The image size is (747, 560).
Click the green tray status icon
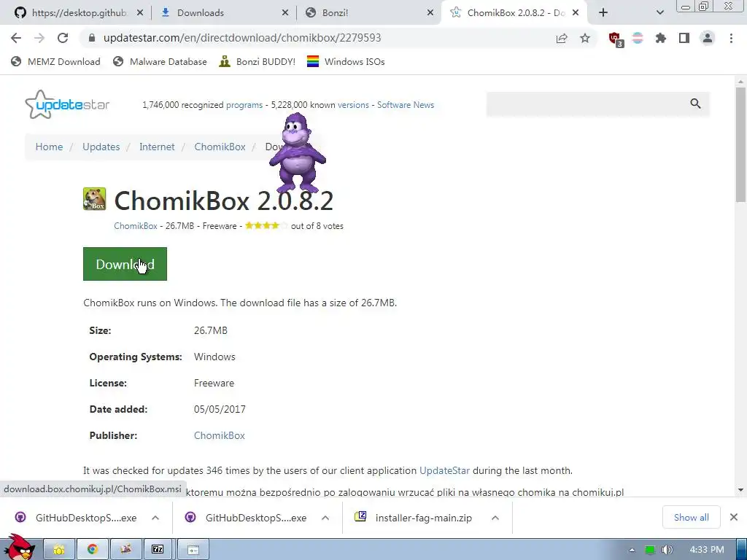pos(650,550)
